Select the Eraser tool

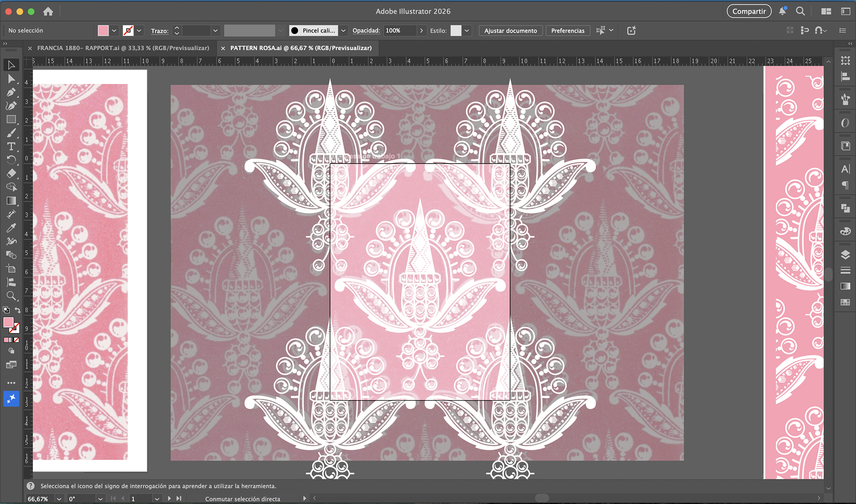[x=11, y=173]
